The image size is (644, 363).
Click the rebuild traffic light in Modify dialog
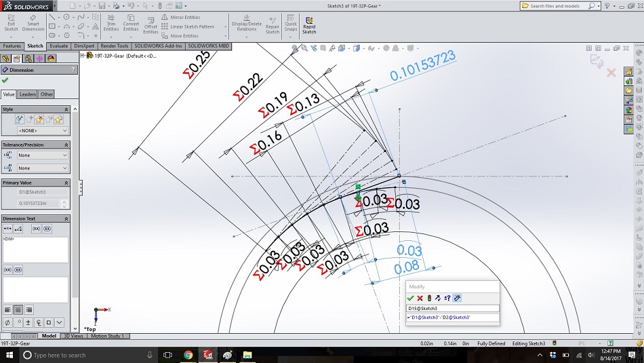(429, 298)
